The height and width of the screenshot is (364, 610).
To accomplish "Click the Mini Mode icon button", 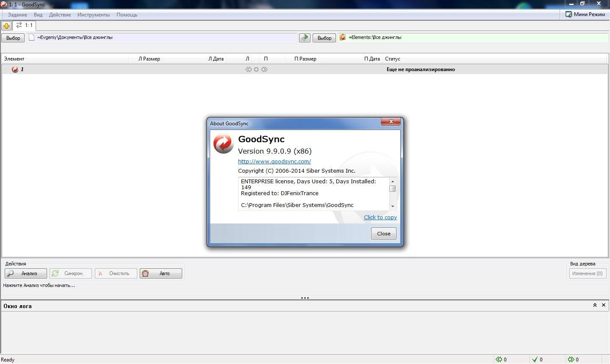I will point(585,14).
